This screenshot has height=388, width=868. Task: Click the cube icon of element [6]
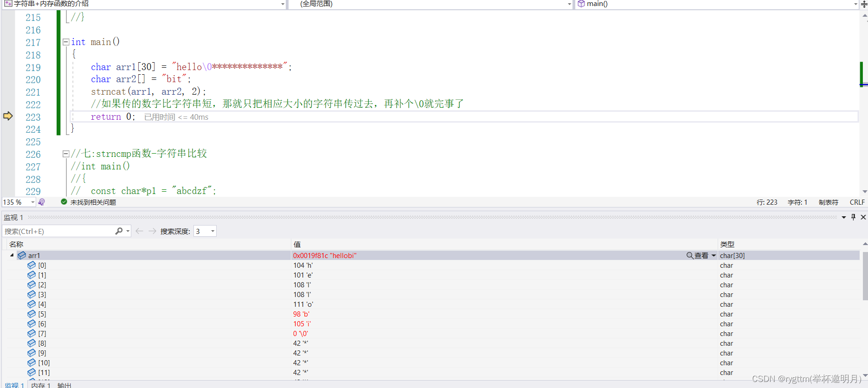[x=32, y=323]
